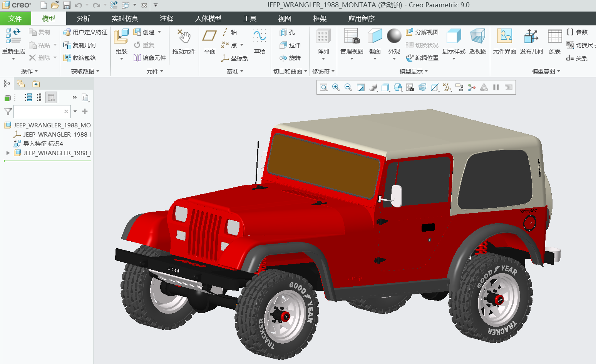Switch to the 框架 ribbon tab

point(320,18)
